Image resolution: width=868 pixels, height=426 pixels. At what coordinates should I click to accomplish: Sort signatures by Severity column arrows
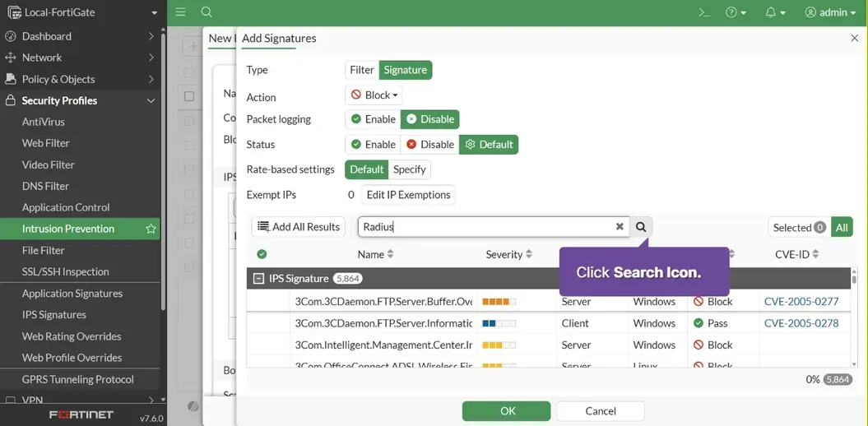(529, 254)
